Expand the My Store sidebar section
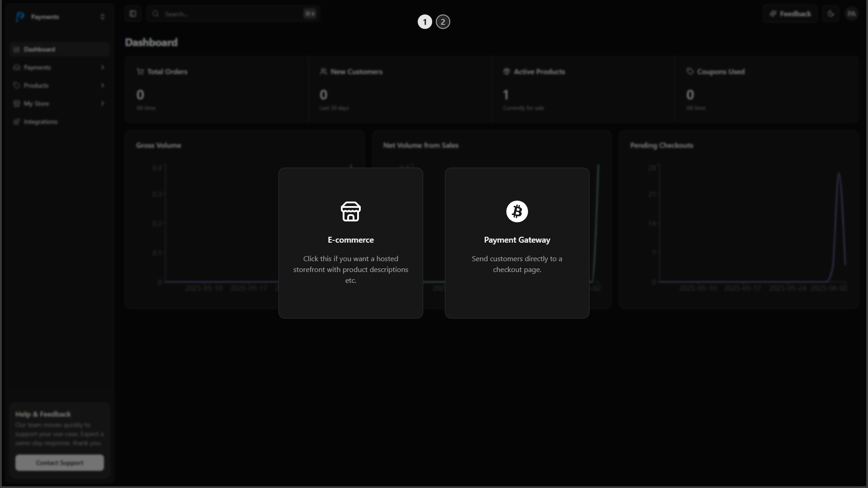The height and width of the screenshot is (488, 868). 59,103
